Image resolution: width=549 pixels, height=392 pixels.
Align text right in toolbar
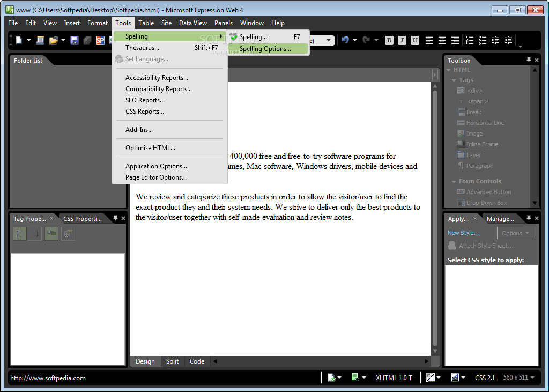pos(455,40)
